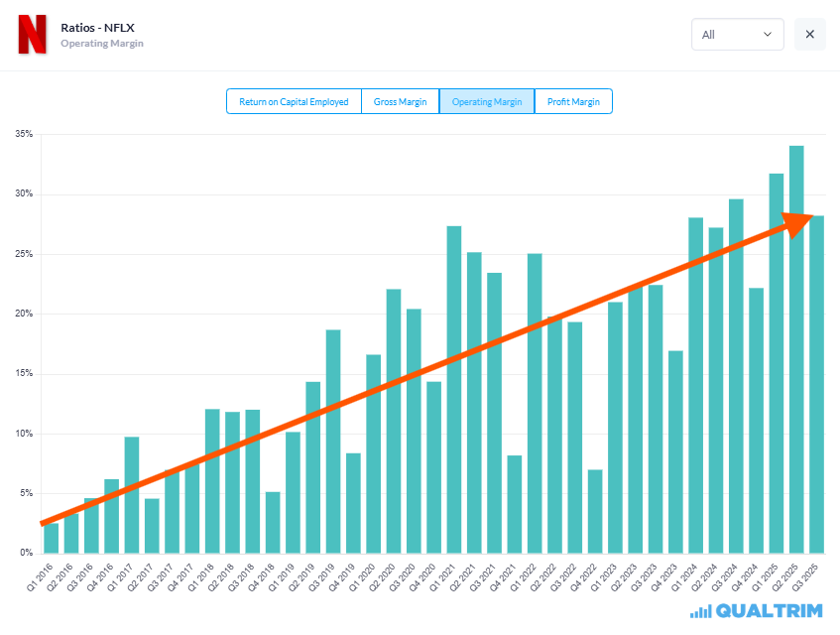This screenshot has height=635, width=840.
Task: Select the Operating Margin tab
Action: click(486, 101)
